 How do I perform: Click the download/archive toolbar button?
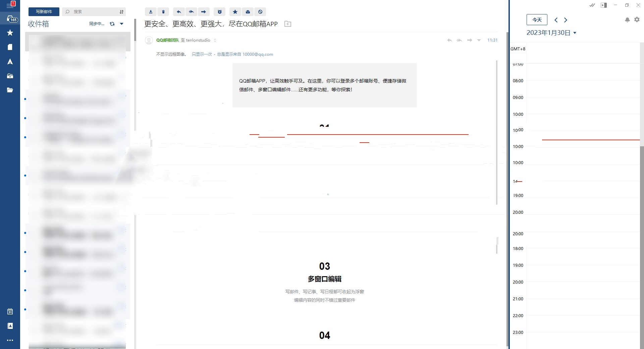pyautogui.click(x=151, y=12)
